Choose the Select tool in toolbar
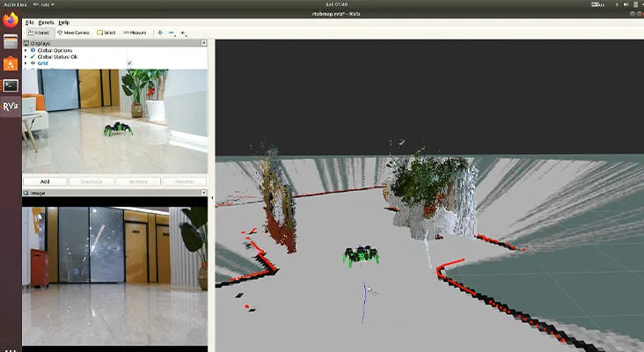This screenshot has width=644, height=352. point(106,33)
